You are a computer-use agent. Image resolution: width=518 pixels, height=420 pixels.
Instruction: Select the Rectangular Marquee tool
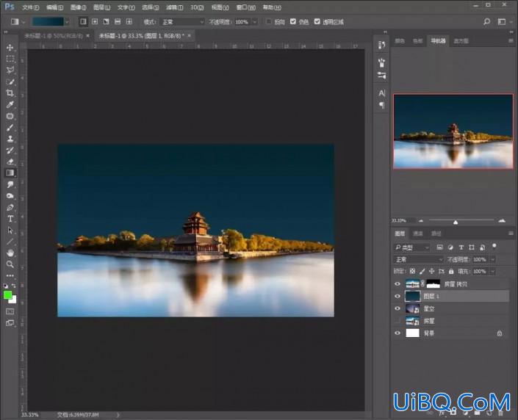[10, 59]
